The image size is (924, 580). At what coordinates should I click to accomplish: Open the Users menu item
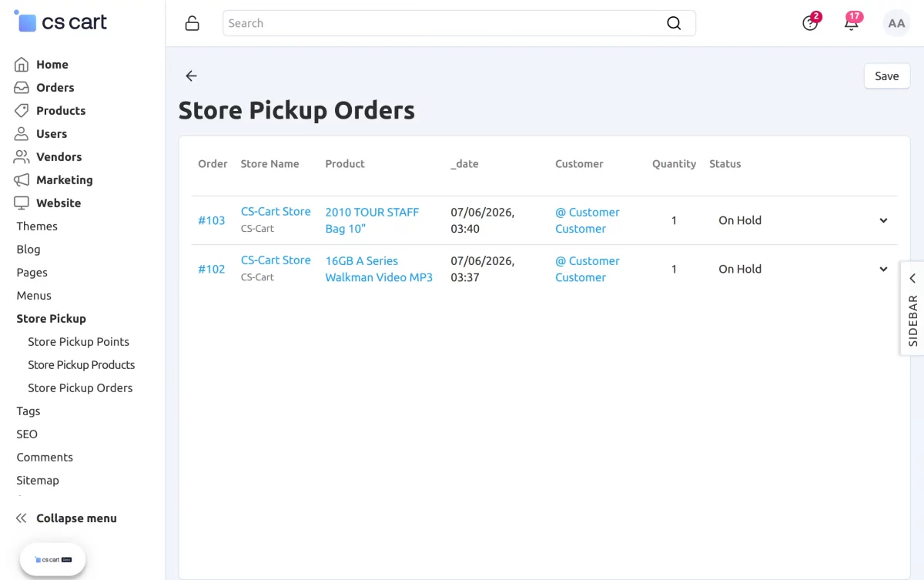pos(52,134)
